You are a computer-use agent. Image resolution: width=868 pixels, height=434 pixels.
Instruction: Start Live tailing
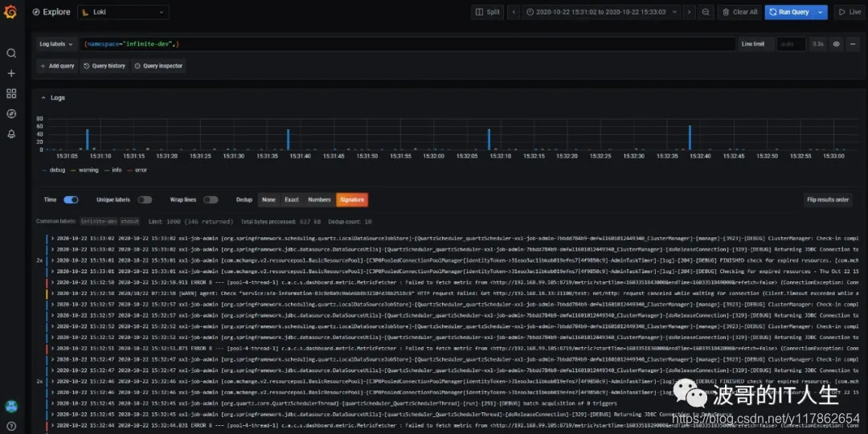click(849, 11)
